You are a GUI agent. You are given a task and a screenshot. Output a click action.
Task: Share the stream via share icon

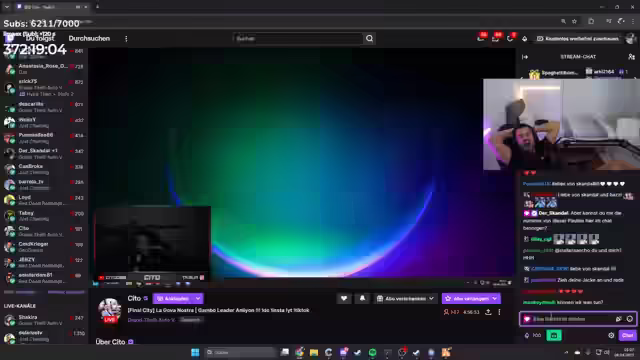488,312
